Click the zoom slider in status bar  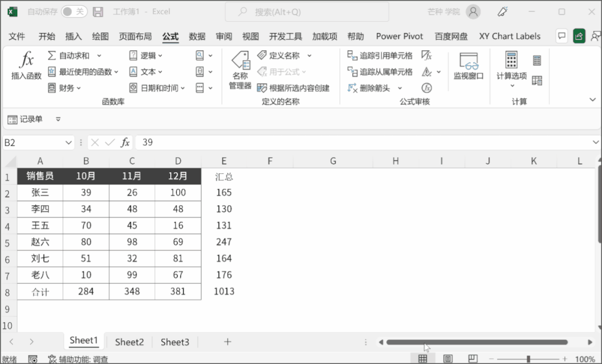point(528,360)
